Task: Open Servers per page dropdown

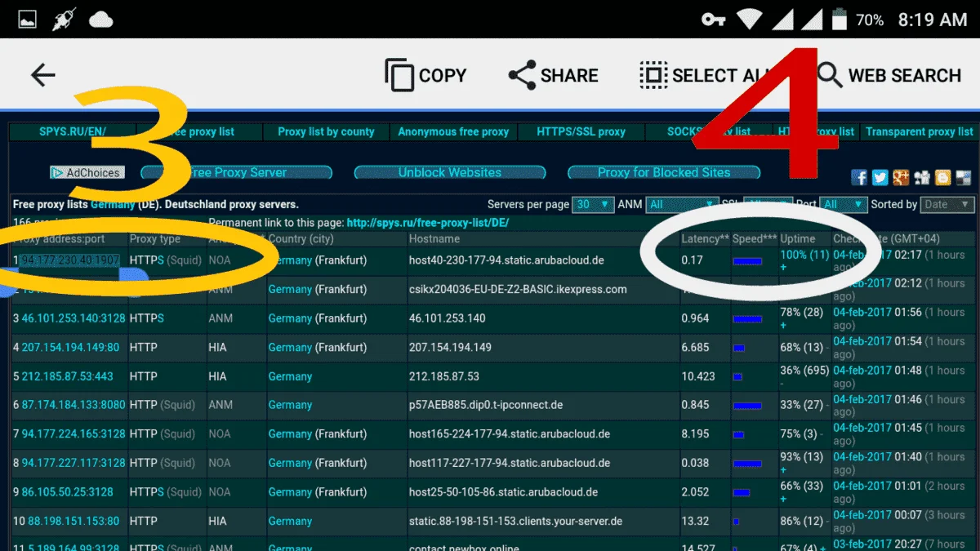Action: pyautogui.click(x=594, y=204)
